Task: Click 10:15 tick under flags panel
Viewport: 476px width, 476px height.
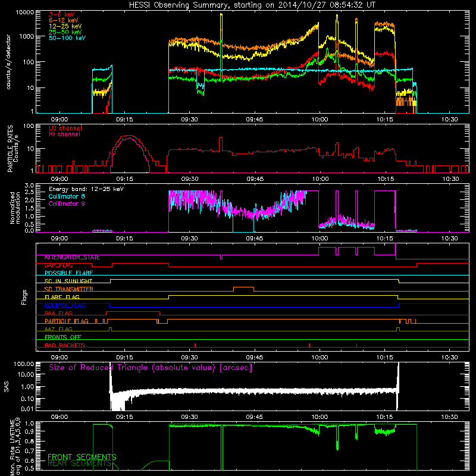Action: [384, 358]
